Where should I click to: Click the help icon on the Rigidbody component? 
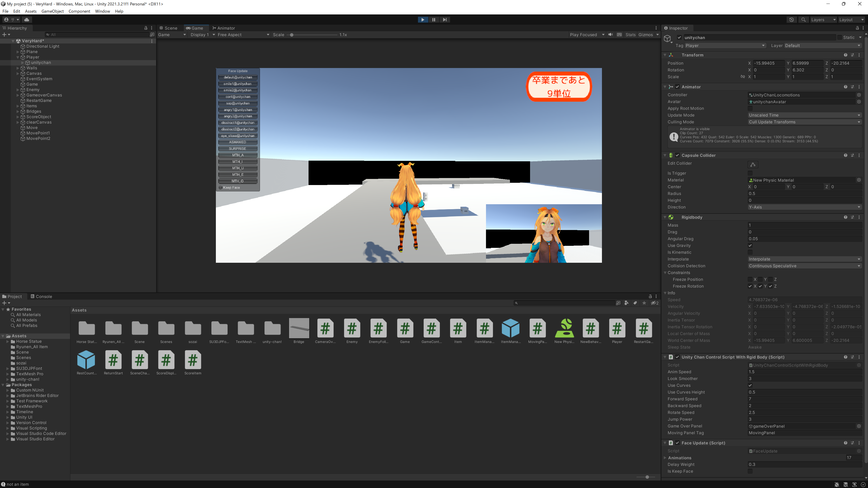click(x=845, y=217)
